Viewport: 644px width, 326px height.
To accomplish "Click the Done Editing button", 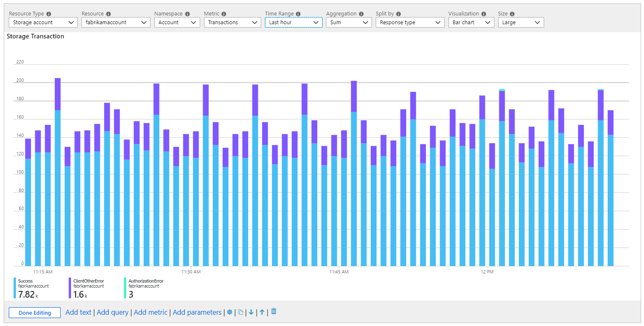I will click(35, 313).
